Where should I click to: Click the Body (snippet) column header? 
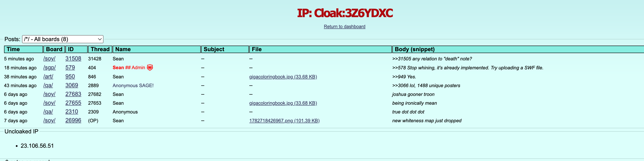click(518, 49)
